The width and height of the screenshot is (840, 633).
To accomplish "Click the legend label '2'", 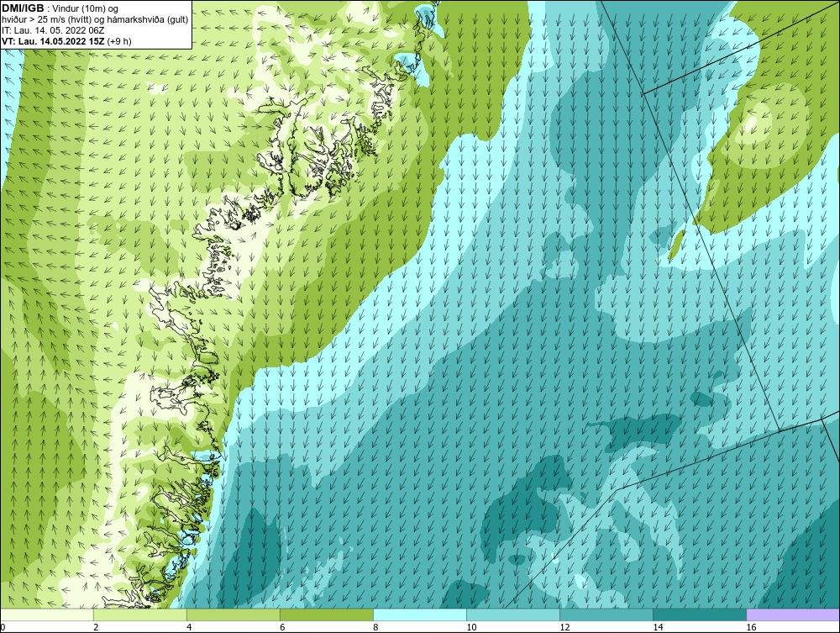I will click(96, 627).
